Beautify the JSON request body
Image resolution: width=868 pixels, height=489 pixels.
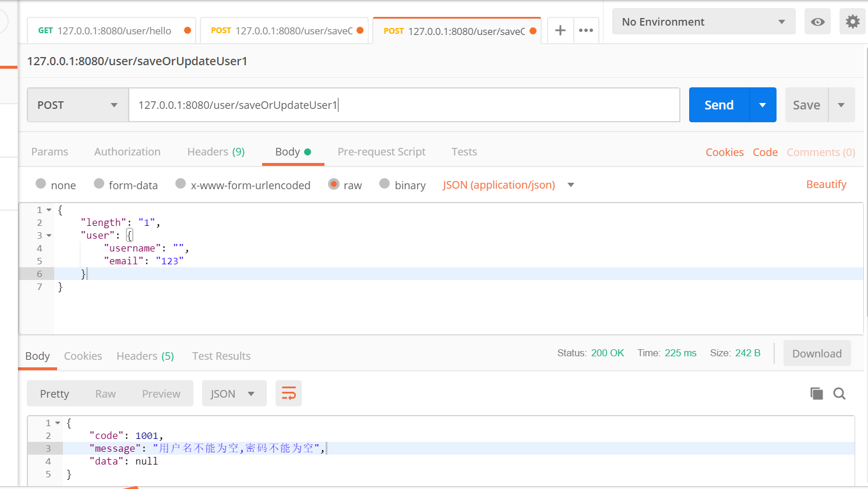coord(826,184)
